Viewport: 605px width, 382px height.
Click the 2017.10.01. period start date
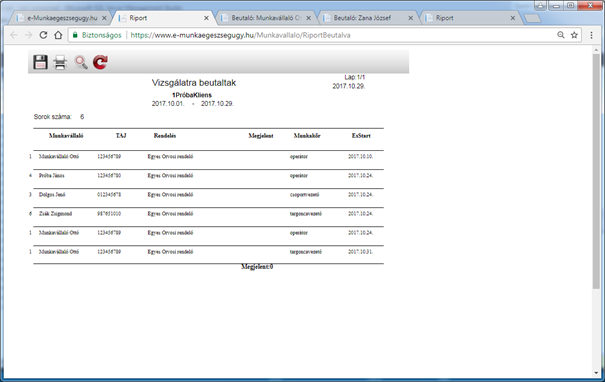tap(168, 104)
